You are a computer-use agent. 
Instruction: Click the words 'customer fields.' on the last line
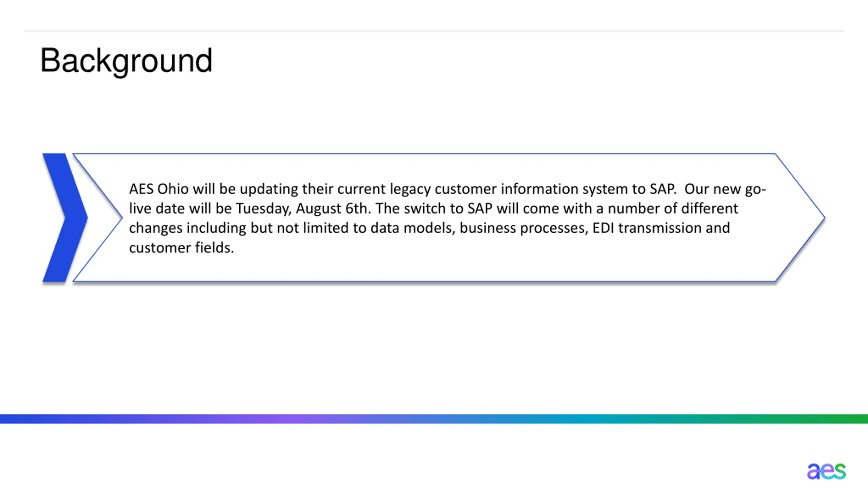coord(181,248)
